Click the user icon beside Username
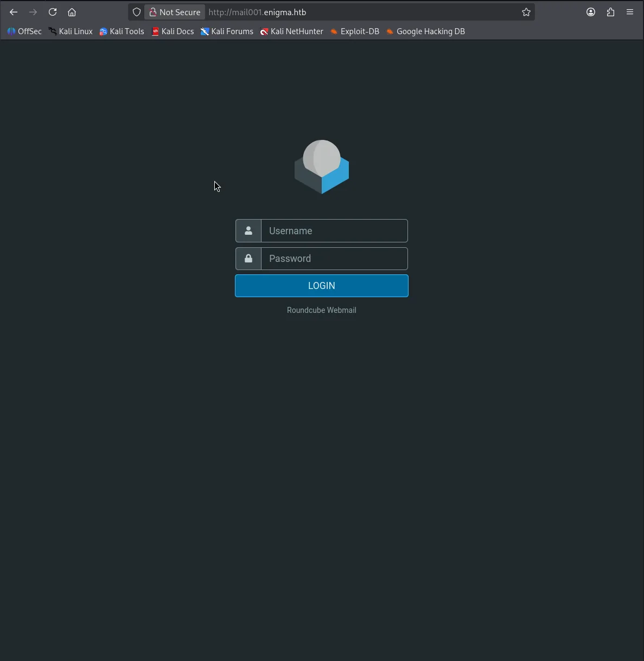644x661 pixels. pos(248,231)
